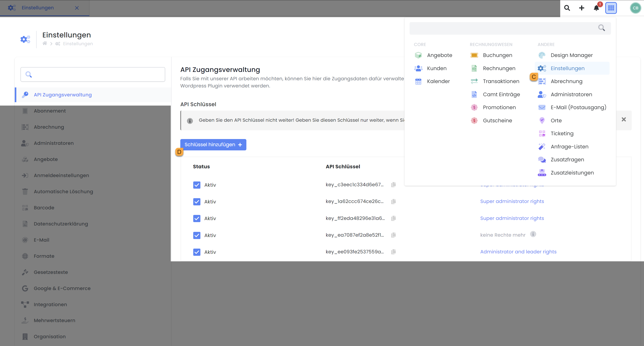Open Design Manager from apps menu
The width and height of the screenshot is (644, 346).
[571, 55]
